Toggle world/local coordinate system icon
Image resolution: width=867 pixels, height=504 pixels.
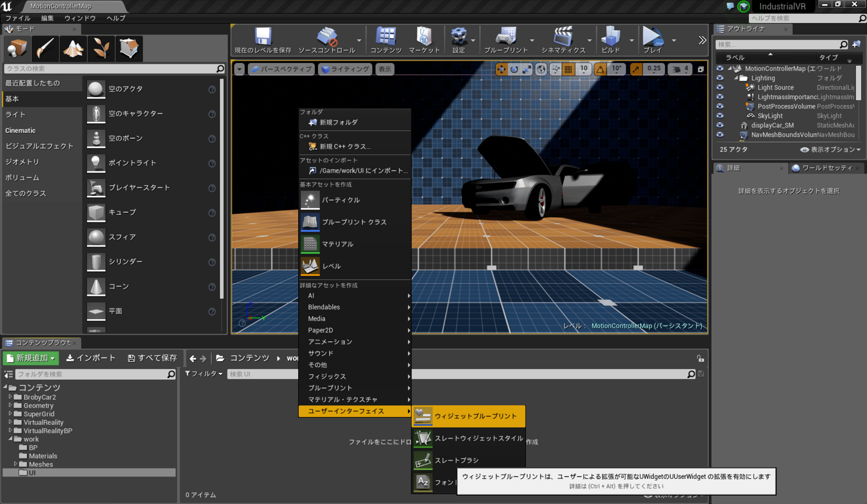click(x=541, y=69)
